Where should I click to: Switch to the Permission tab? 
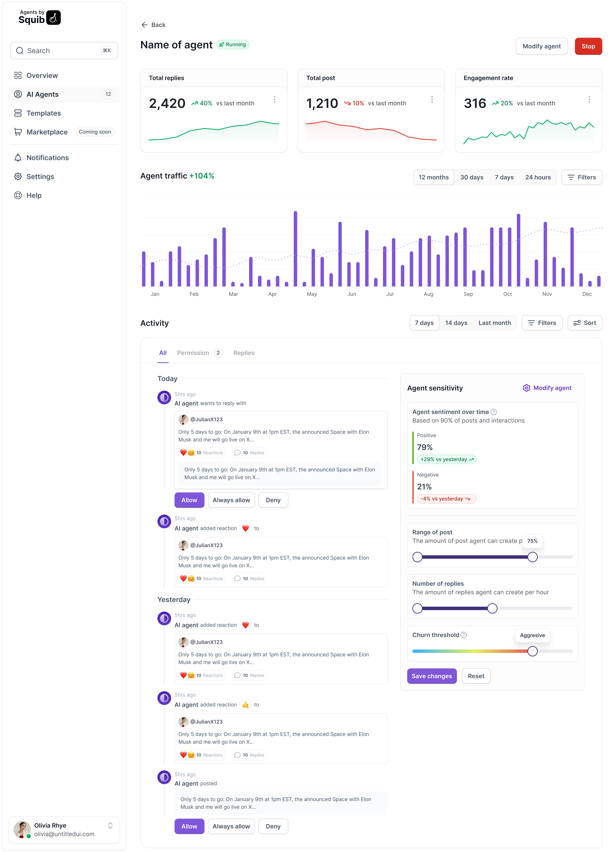tap(193, 353)
